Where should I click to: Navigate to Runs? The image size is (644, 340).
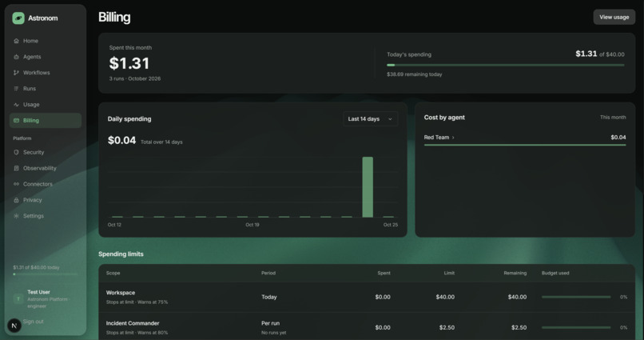tap(46, 89)
